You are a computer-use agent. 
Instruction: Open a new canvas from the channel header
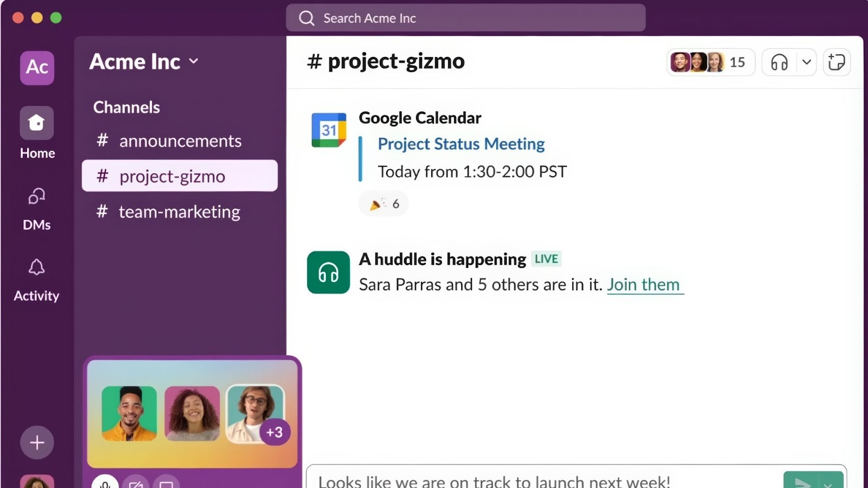[836, 62]
